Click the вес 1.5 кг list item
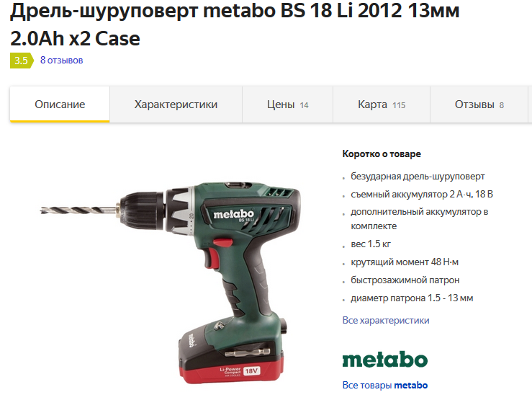Image resolution: width=532 pixels, height=418 pixels. (x=371, y=244)
